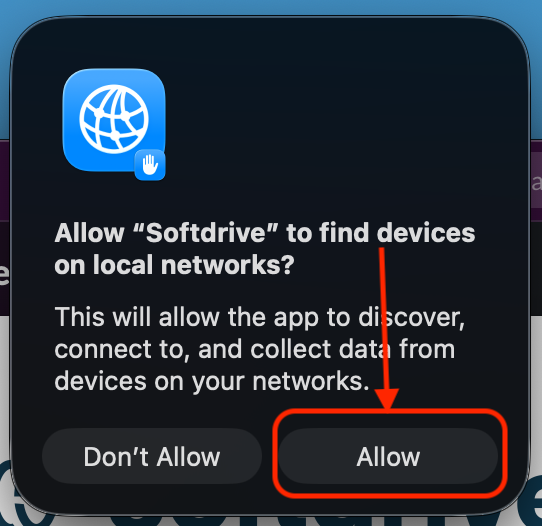The image size is (542, 526).
Task: Click the red outline around Allow
Action: (390, 453)
